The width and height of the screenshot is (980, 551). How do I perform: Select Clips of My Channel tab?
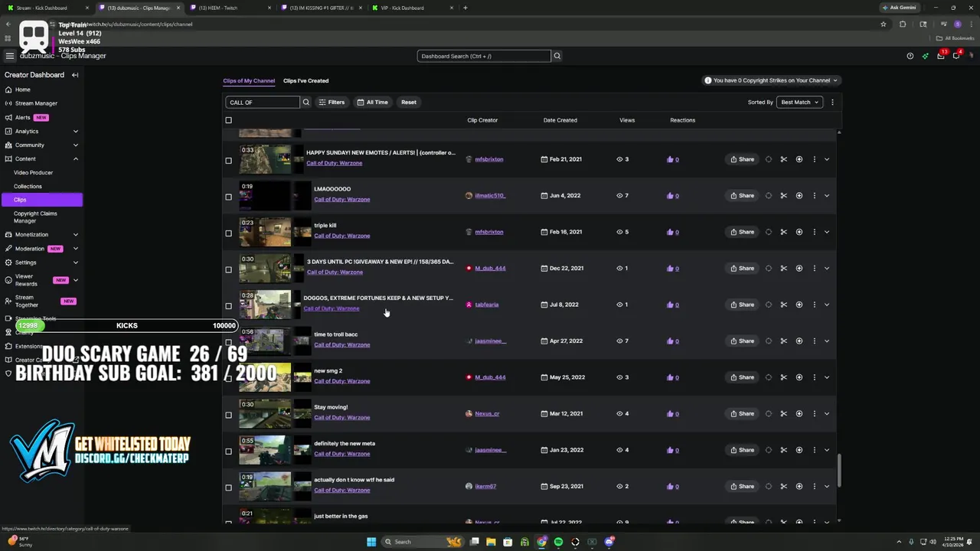click(249, 80)
